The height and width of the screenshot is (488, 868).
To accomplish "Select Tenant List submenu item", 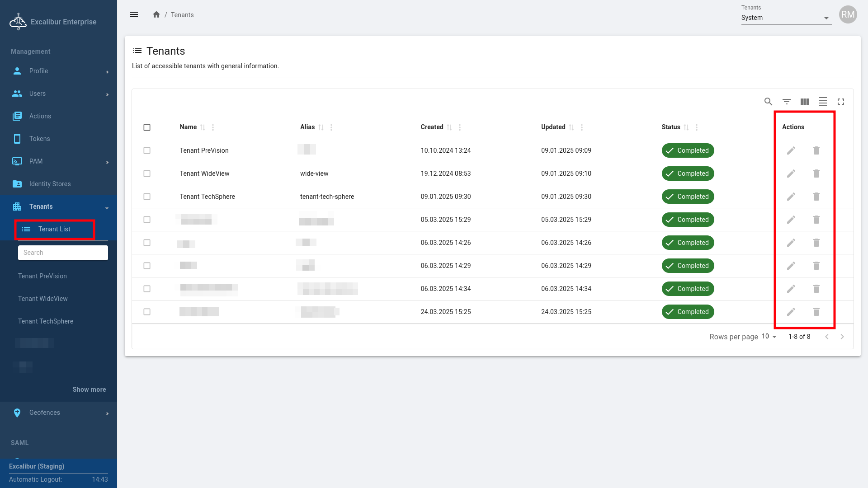I will [54, 229].
